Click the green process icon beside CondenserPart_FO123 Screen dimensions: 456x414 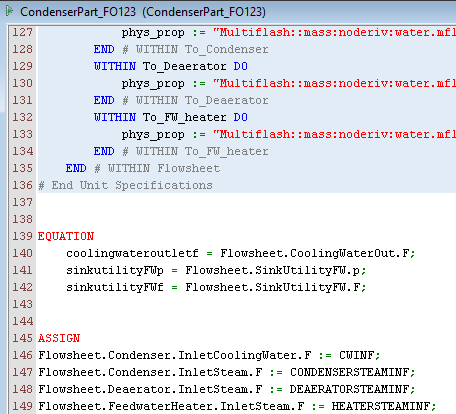click(10, 11)
